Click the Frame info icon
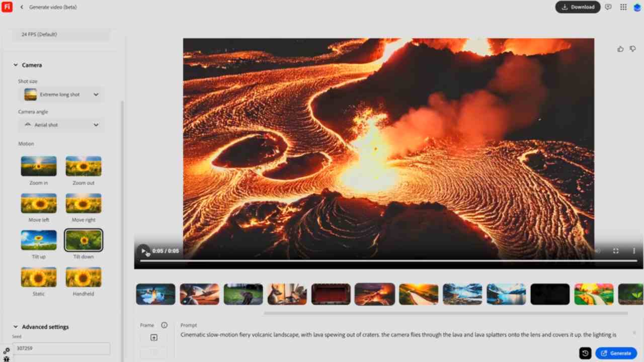644x362 pixels. click(x=164, y=325)
